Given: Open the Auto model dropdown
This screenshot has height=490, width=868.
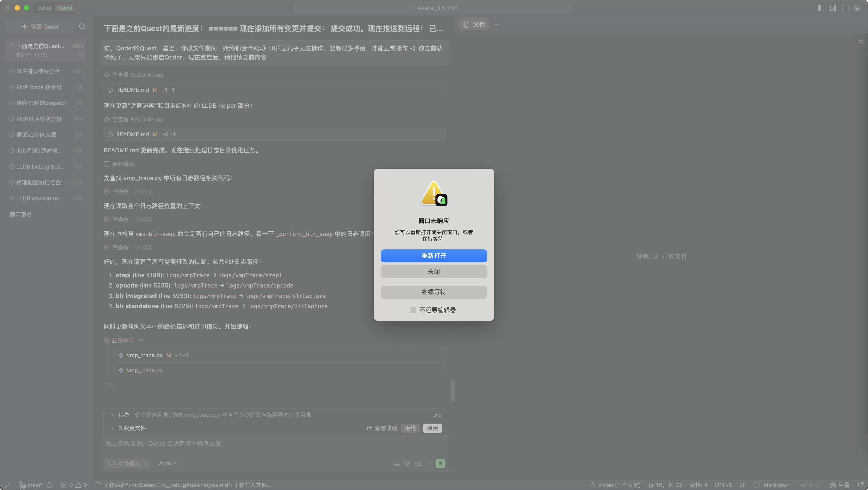Looking at the screenshot, I should [x=168, y=463].
